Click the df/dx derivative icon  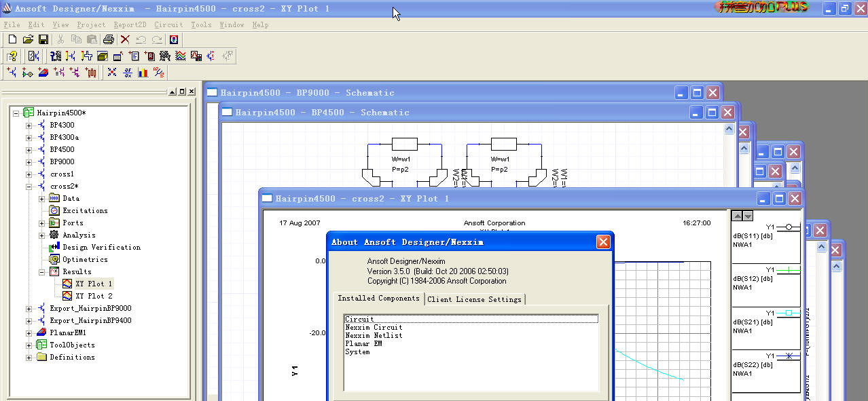coord(128,73)
